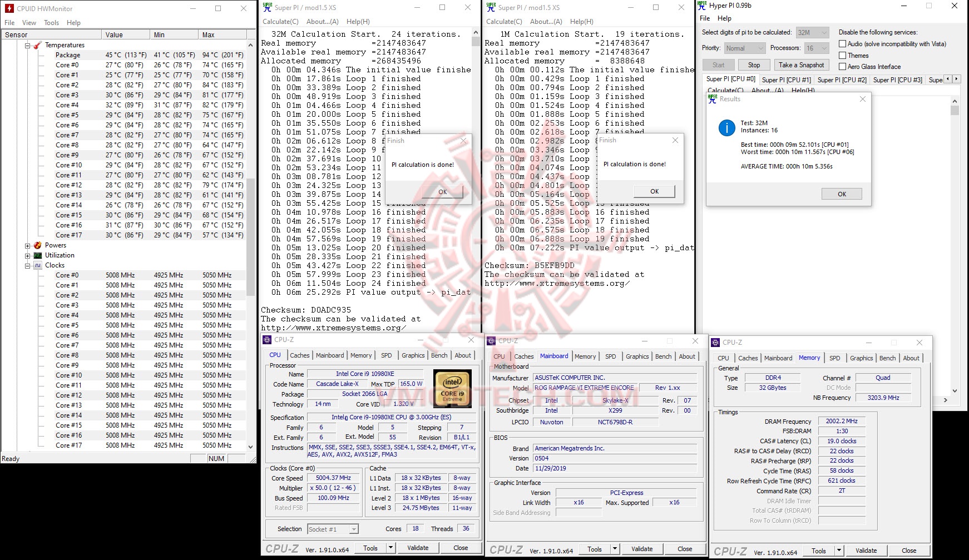Image resolution: width=969 pixels, height=560 pixels.
Task: Click the Super PI icon of the 32M window
Action: coord(267,7)
